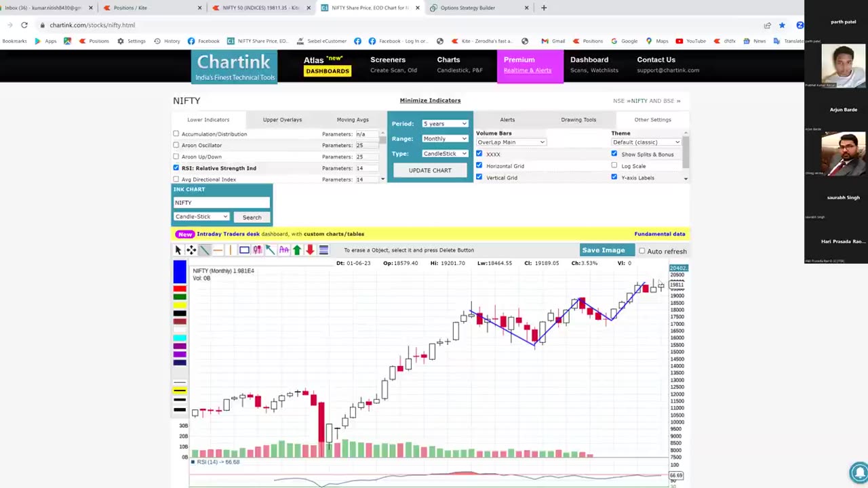Select the vertical line drawing tool
This screenshot has width=868, height=488.
pos(231,250)
